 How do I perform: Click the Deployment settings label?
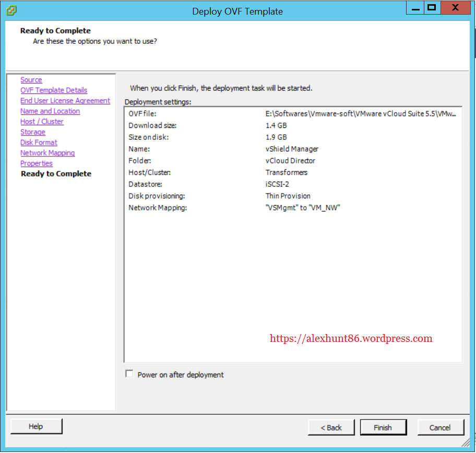(x=158, y=102)
